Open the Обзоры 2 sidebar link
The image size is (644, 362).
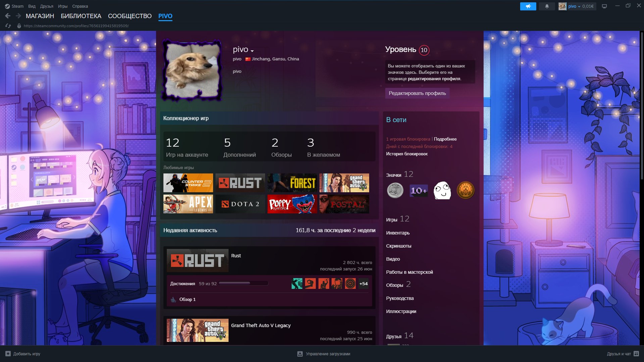point(398,285)
